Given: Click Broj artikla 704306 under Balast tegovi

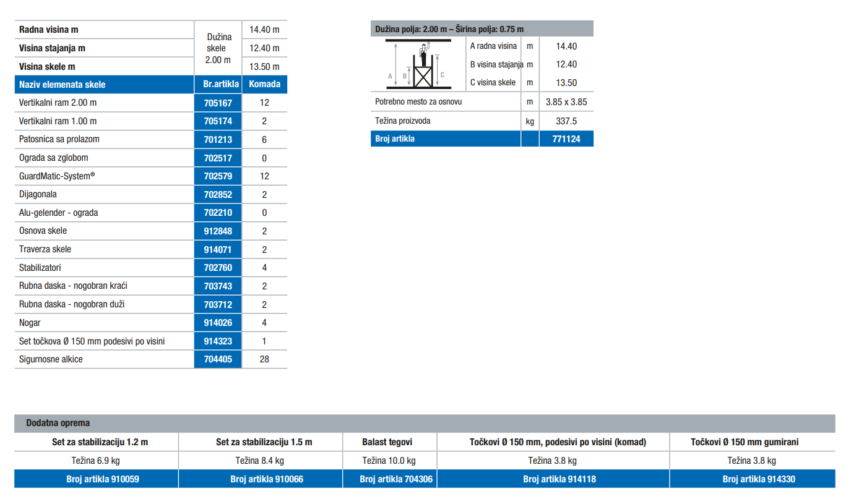Looking at the screenshot, I should tap(389, 479).
